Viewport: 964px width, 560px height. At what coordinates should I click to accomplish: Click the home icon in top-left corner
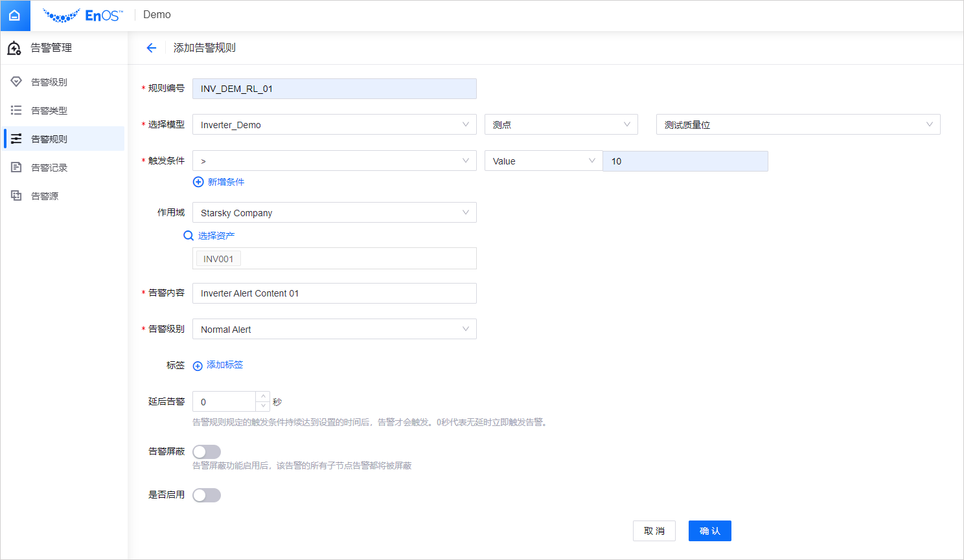[15, 16]
